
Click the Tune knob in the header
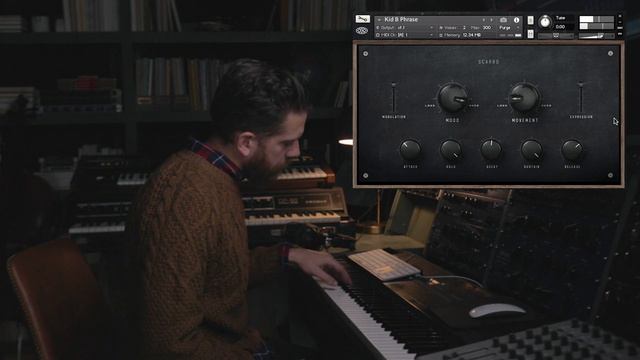coord(545,22)
